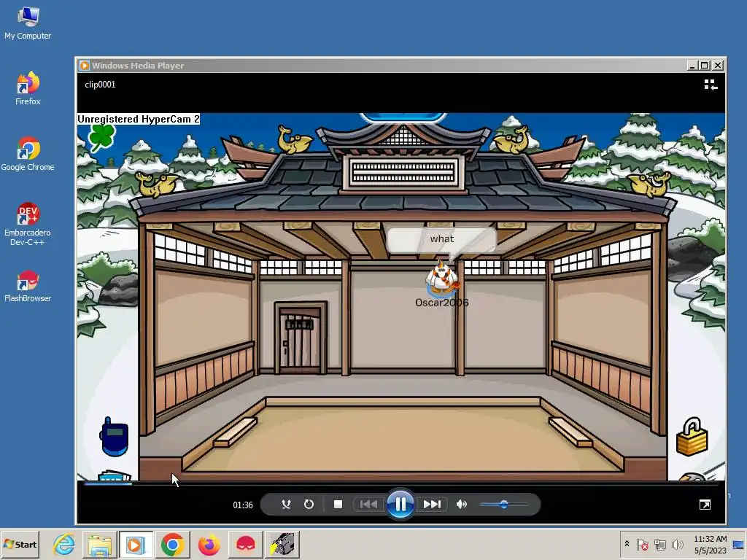Adjust the volume slider
The height and width of the screenshot is (560, 747).
(x=504, y=505)
